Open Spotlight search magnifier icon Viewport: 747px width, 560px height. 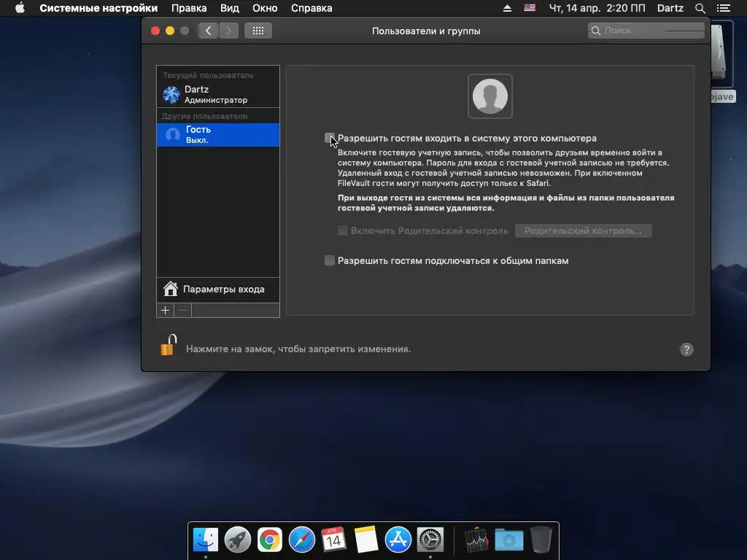click(700, 8)
